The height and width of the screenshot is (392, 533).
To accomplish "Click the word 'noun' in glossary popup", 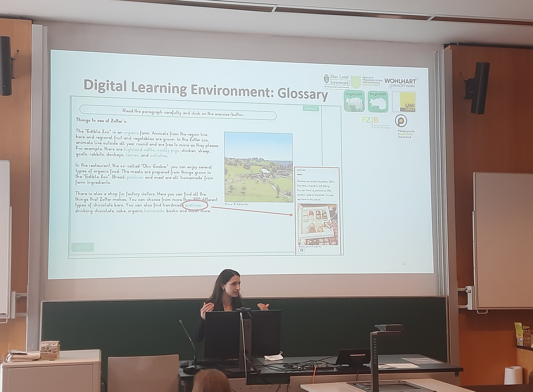I will click(x=300, y=174).
